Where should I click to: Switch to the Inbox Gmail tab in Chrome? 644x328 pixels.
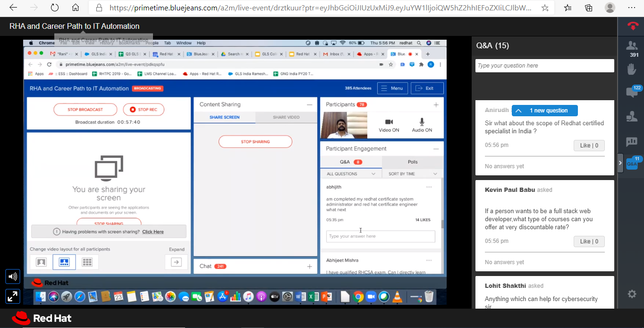(x=336, y=54)
